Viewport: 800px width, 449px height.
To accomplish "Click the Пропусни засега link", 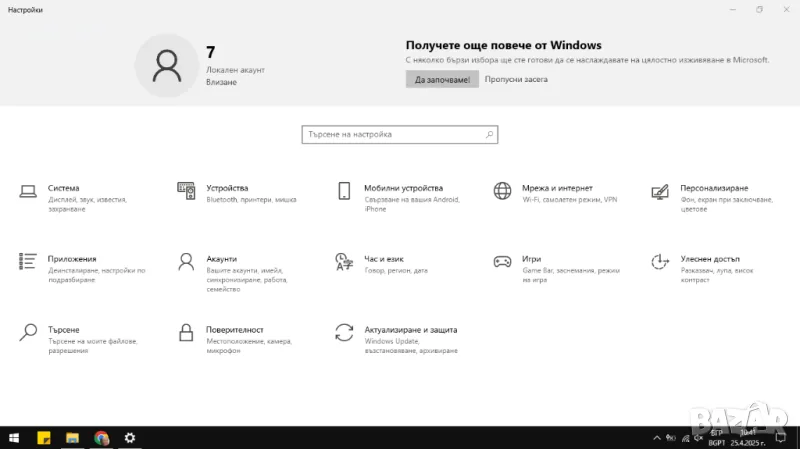I will (516, 79).
